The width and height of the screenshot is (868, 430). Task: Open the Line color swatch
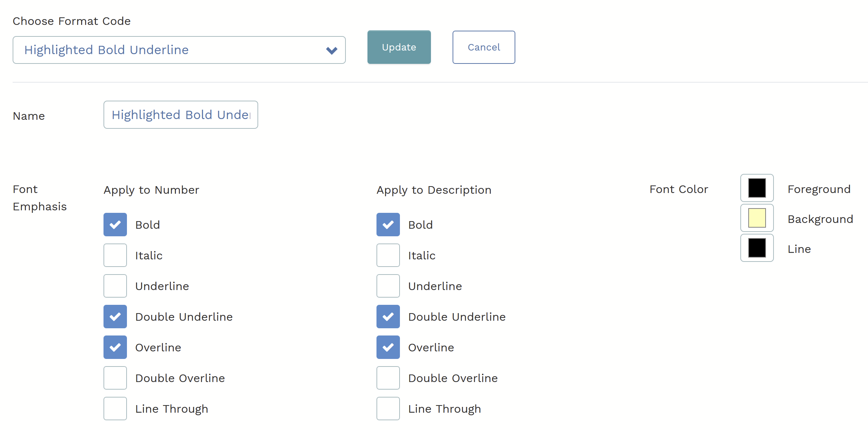click(757, 248)
